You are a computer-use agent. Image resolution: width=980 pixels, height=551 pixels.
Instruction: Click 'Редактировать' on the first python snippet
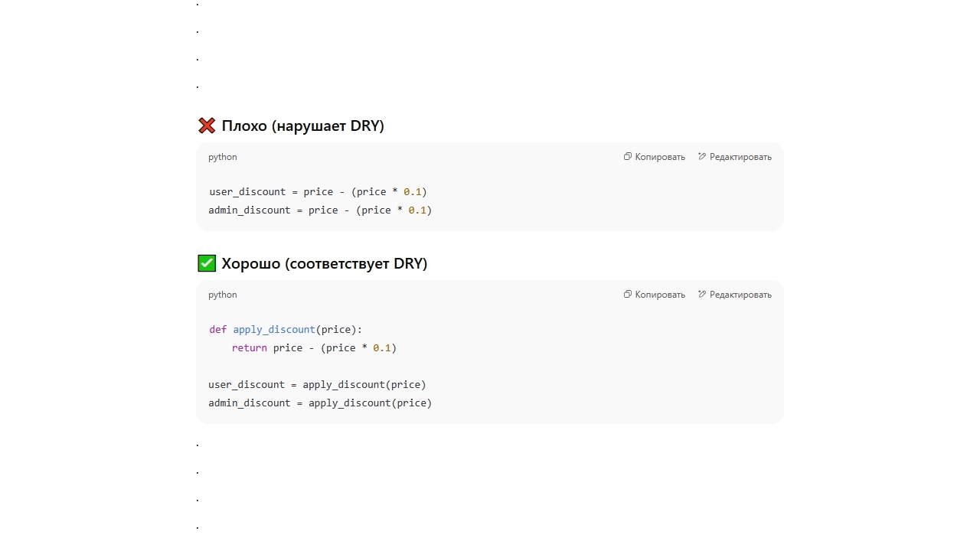(734, 157)
